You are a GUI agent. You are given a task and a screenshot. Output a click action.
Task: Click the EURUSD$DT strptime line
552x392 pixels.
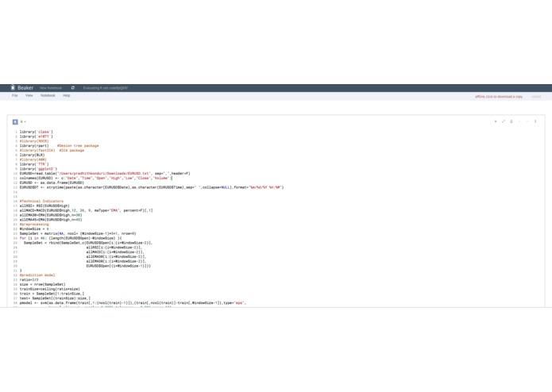[152, 187]
